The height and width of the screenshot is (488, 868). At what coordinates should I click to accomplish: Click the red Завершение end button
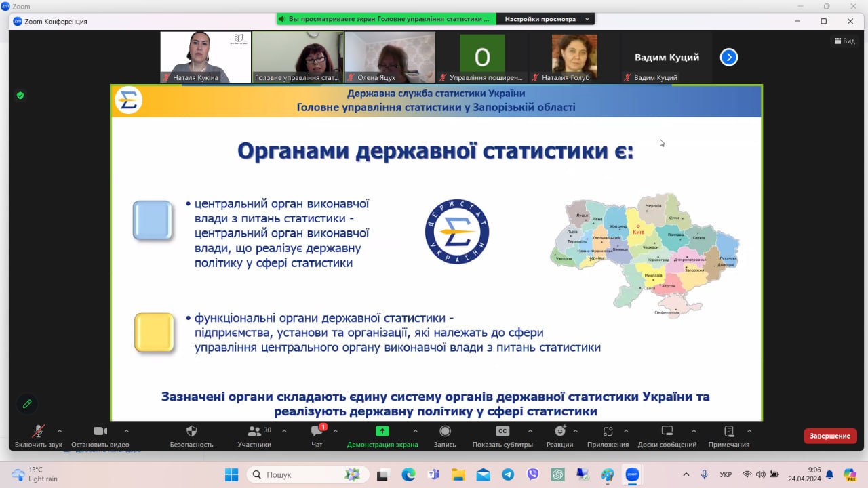point(830,436)
